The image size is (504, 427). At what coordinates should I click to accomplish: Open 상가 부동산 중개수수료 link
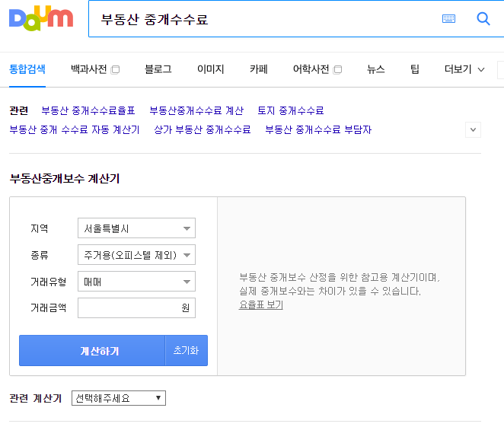coord(203,130)
